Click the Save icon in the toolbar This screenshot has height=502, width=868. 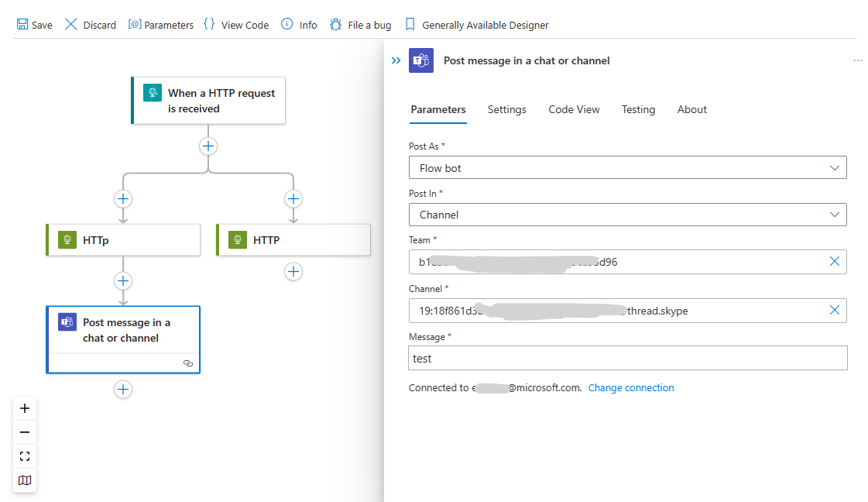(x=22, y=24)
